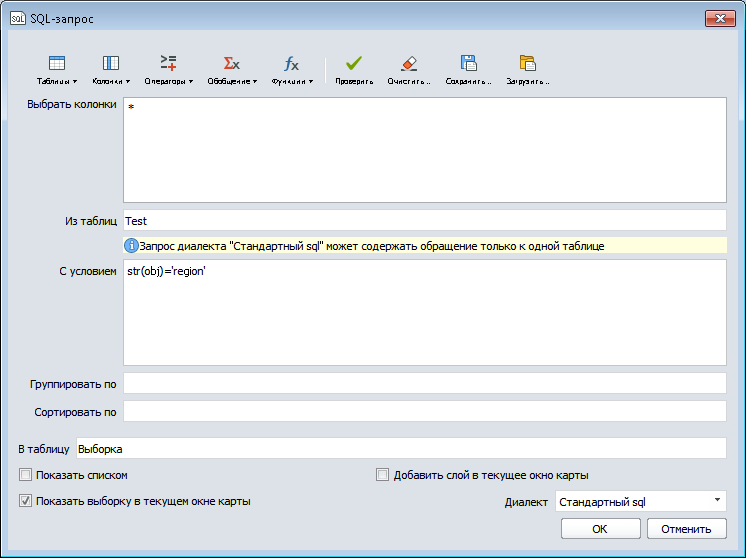Check Добавить слой в текущее окно карты
Image resolution: width=746 pixels, height=558 pixels.
click(x=382, y=476)
